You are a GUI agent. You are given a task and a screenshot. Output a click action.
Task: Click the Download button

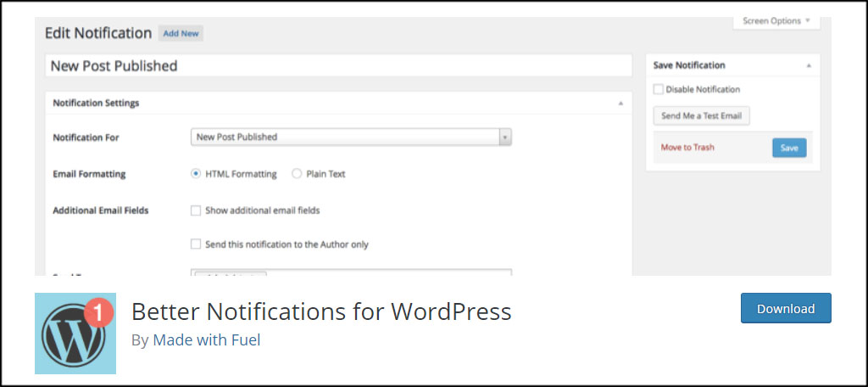786,308
